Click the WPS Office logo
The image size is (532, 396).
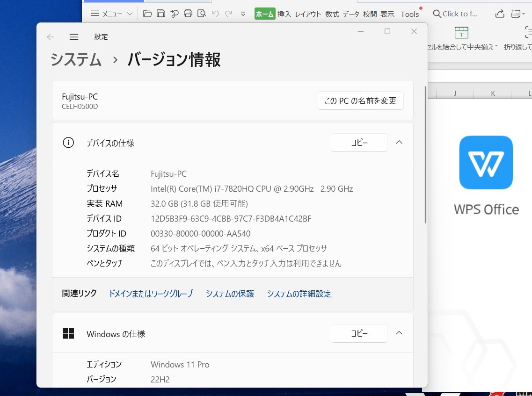(486, 162)
